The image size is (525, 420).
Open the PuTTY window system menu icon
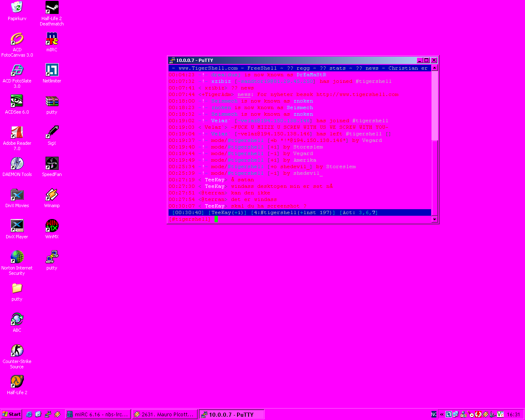(x=172, y=60)
